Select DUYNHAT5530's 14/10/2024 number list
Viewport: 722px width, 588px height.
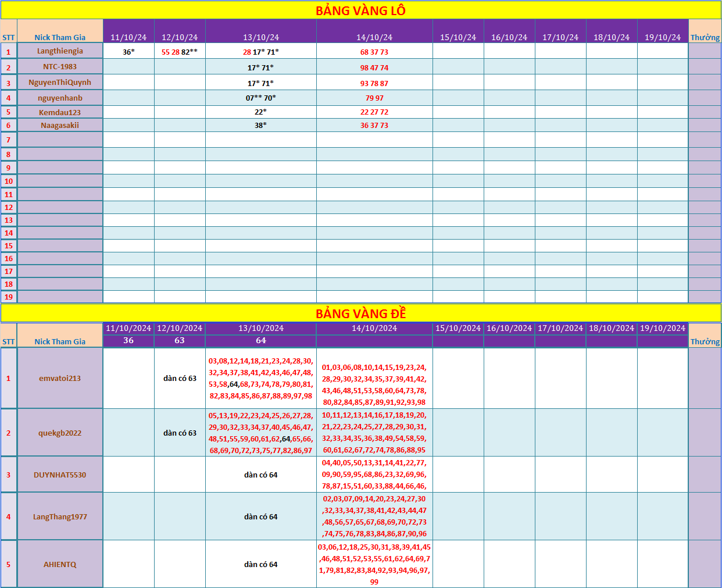coord(374,475)
